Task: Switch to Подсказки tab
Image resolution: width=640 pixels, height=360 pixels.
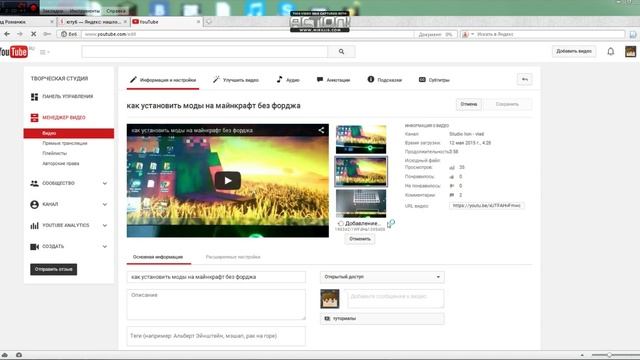Action: coord(384,80)
